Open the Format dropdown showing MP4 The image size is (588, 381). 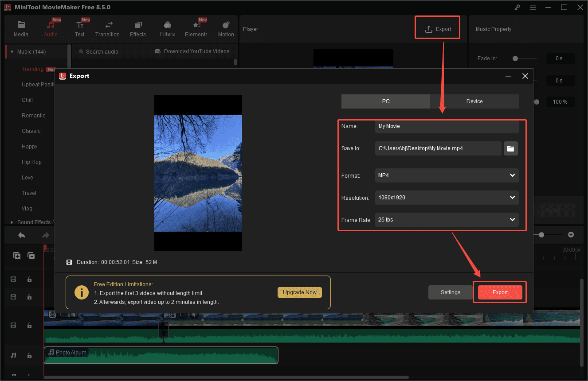pyautogui.click(x=446, y=175)
